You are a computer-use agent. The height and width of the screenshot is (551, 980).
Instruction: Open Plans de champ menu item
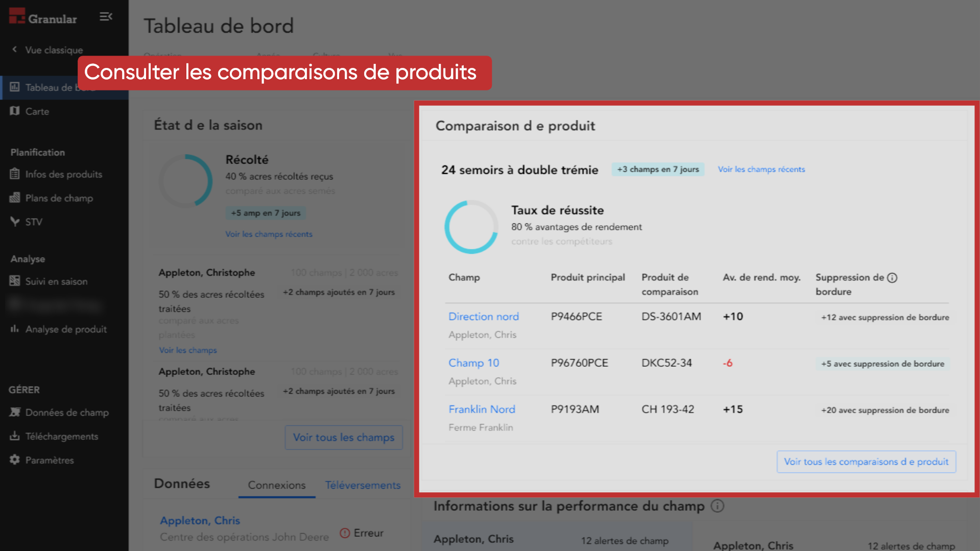click(59, 198)
